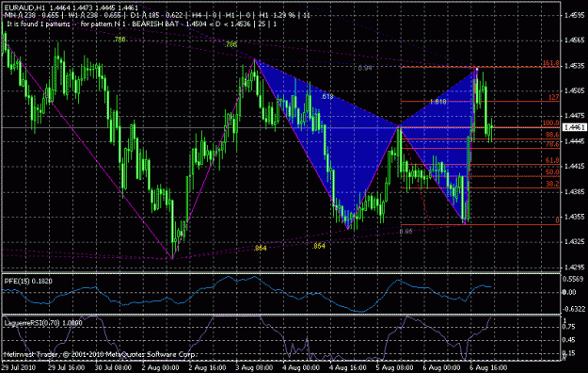The image size is (588, 373).
Task: Click the LaguerreRSI(0.70) indicator label
Action: pos(42,323)
